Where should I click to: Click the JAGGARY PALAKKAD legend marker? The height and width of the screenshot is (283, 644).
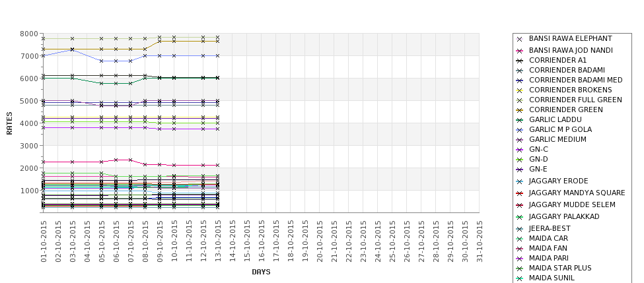pos(520,218)
